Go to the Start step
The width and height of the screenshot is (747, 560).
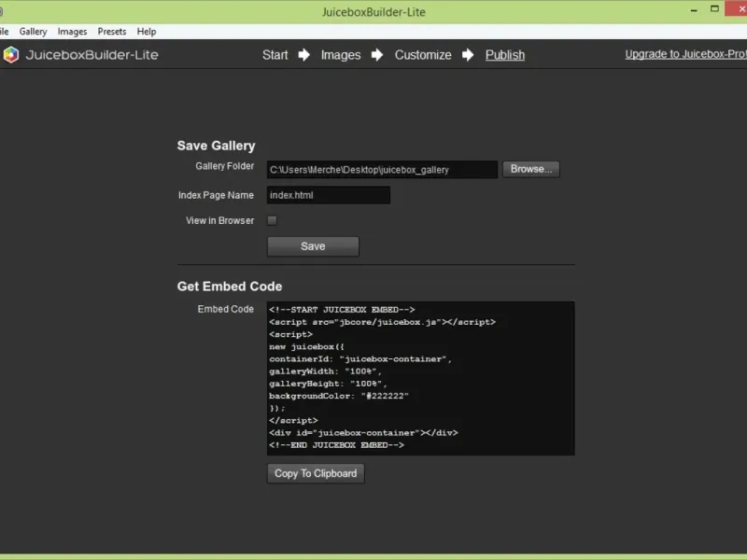tap(275, 55)
